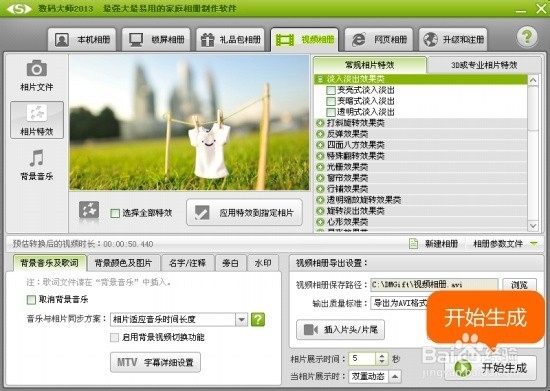Expand 心形效果类 category
The image size is (550, 391).
click(320, 222)
